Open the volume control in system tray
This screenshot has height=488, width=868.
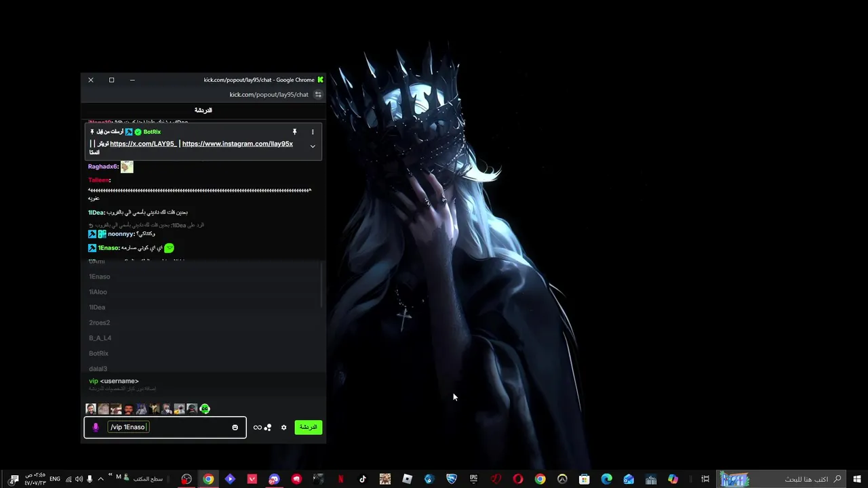pyautogui.click(x=79, y=479)
